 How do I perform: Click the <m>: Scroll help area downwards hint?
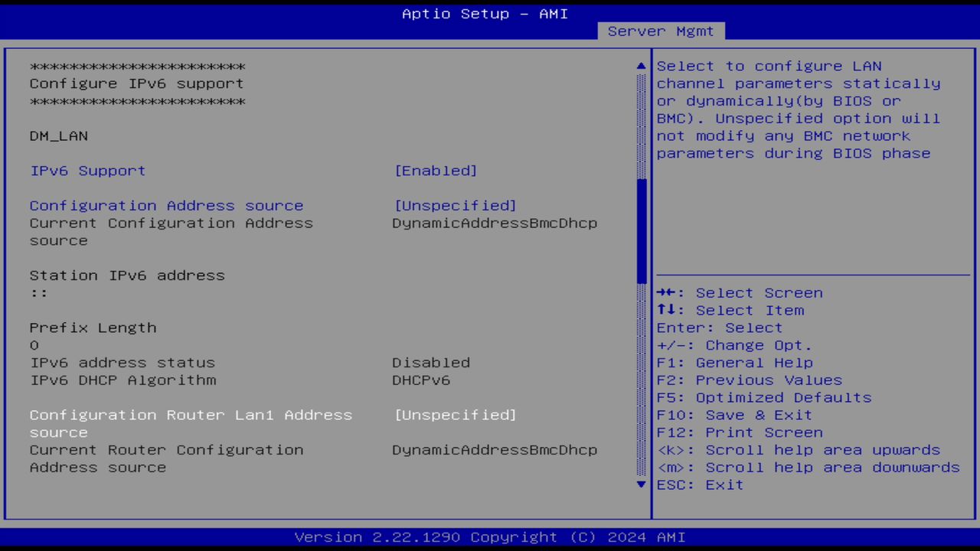(x=808, y=468)
